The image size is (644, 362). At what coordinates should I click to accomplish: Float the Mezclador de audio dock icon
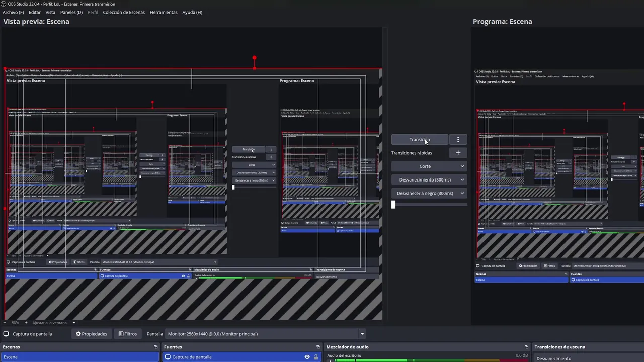pos(526,347)
